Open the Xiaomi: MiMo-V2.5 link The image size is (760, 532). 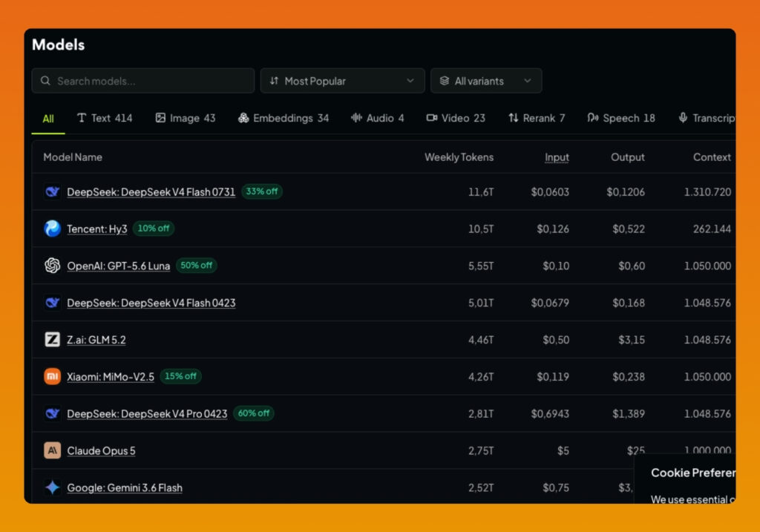(111, 376)
